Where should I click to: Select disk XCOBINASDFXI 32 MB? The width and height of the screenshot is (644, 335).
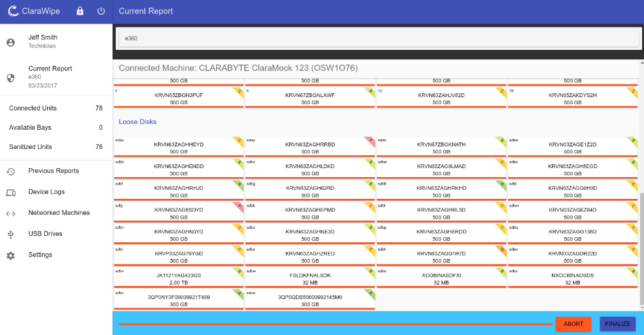point(441,278)
